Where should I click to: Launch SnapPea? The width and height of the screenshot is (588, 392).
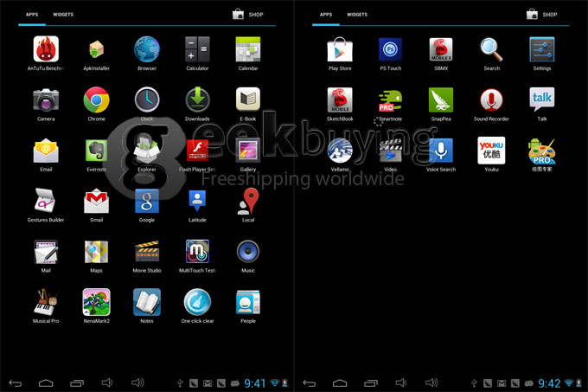coord(441,100)
